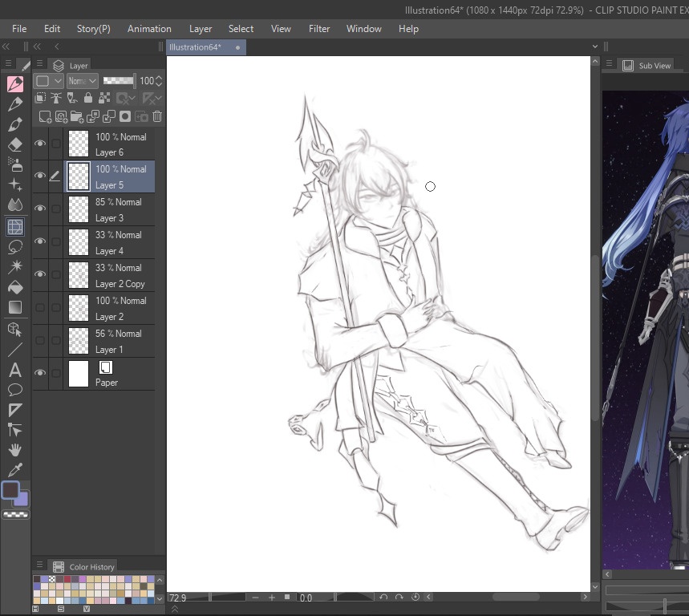The image size is (689, 616).
Task: Open the Color History palette menu
Action: 39,565
